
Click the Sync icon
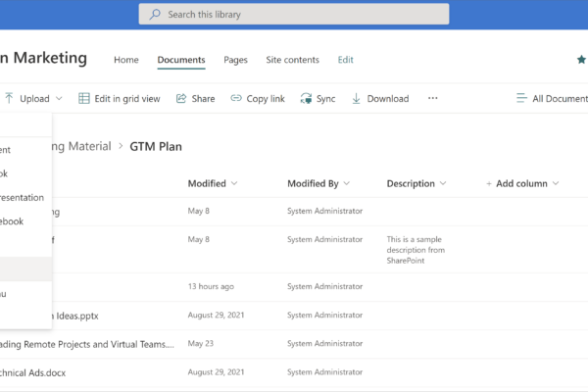[306, 98]
